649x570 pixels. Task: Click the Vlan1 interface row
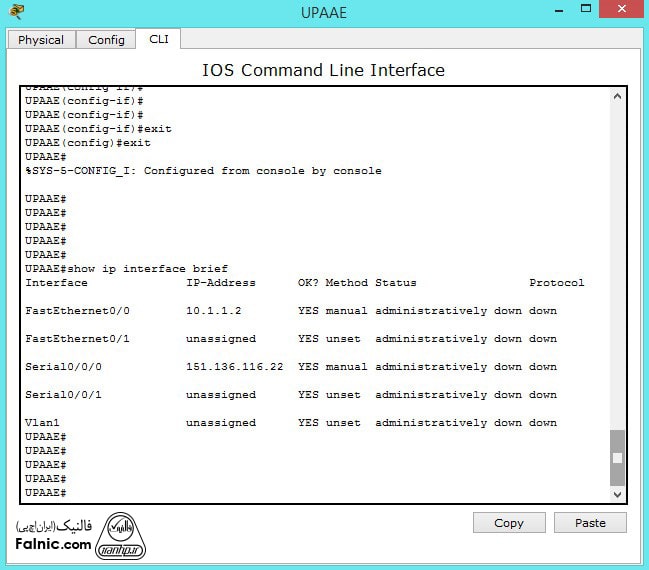coord(42,423)
